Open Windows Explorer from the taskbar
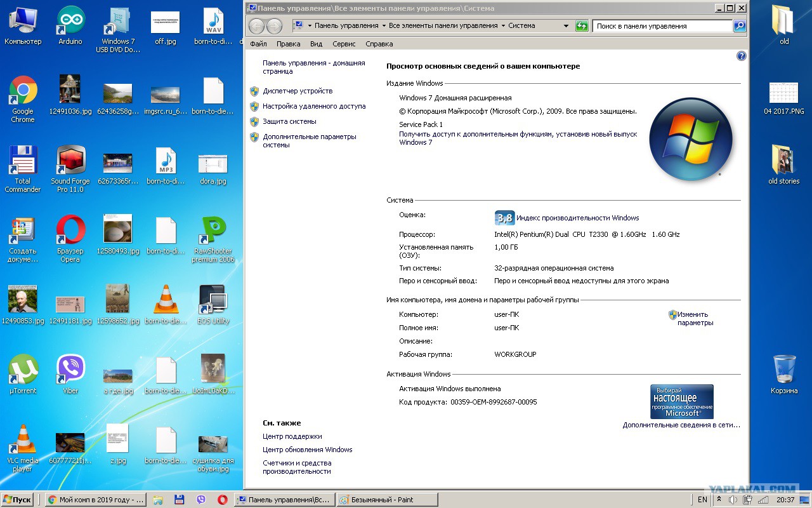Screen dimensions: 812x508 pos(158,500)
